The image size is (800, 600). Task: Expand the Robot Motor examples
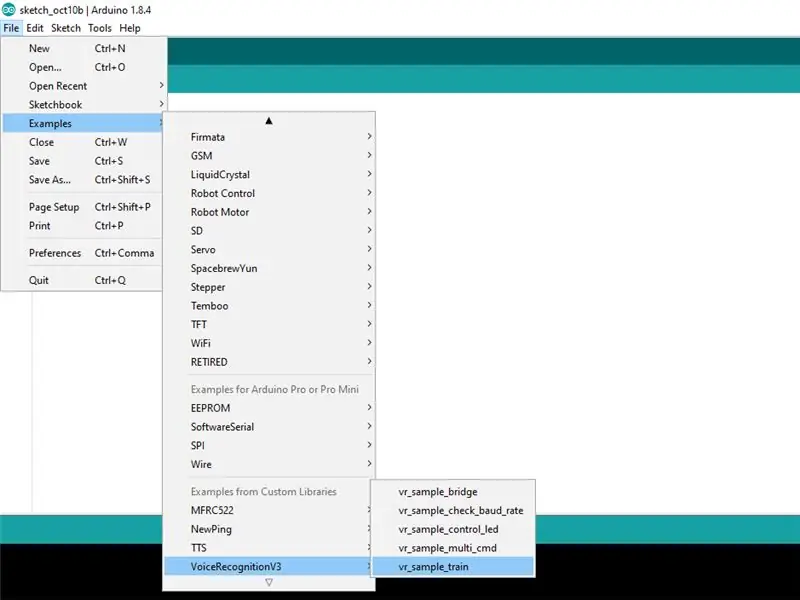click(x=269, y=212)
